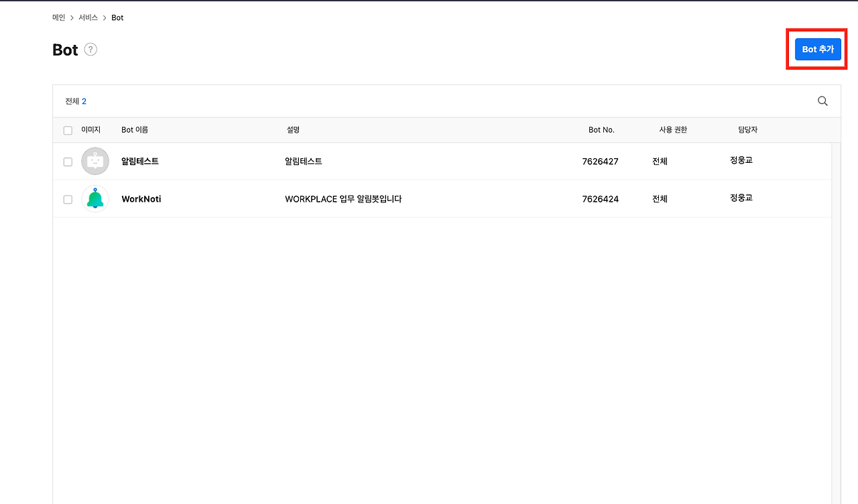This screenshot has width=858, height=504.
Task: Click the 알림테스트 description cell
Action: [x=304, y=162]
